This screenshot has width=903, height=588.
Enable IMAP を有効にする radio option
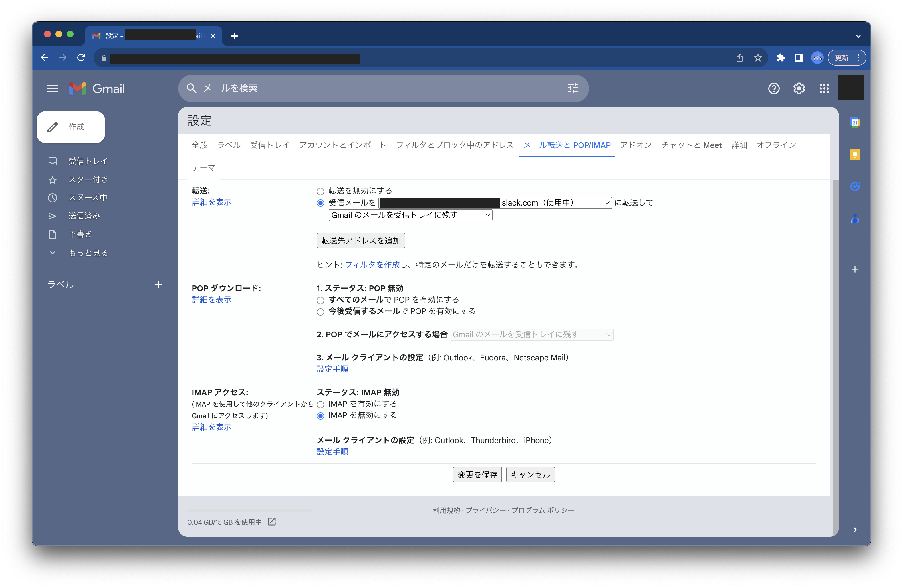tap(321, 405)
